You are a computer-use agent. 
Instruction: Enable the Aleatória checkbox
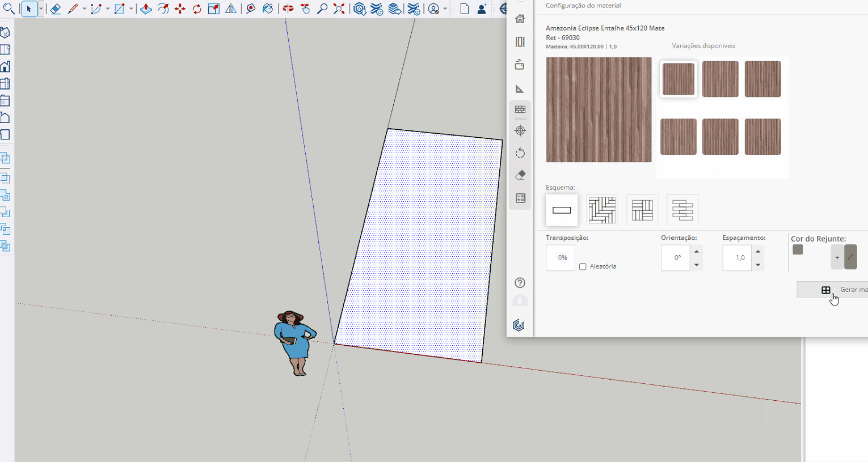[x=583, y=266]
